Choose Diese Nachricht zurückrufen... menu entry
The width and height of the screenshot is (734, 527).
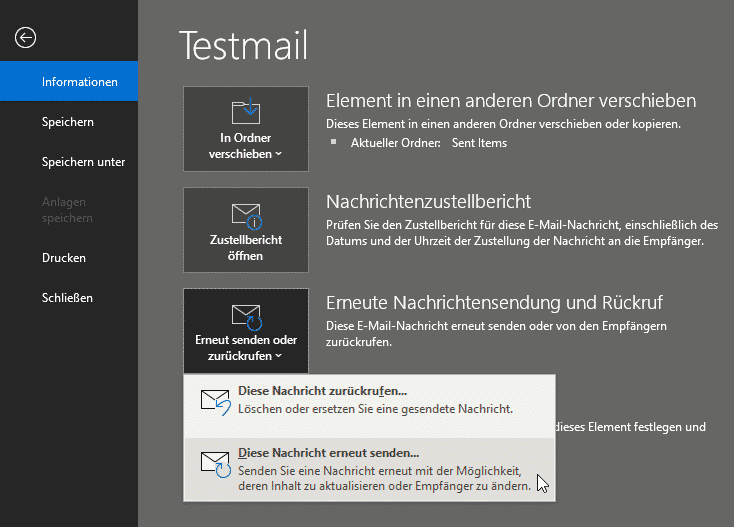(x=323, y=392)
